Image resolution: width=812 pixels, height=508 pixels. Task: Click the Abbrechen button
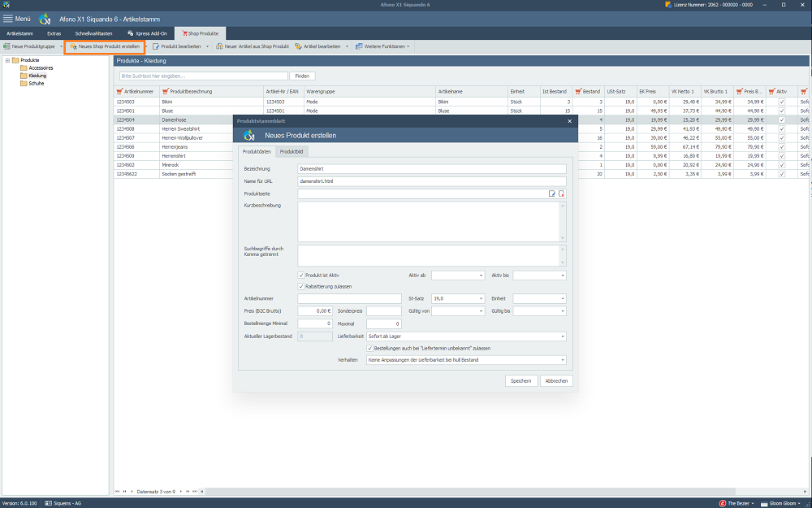coord(557,381)
